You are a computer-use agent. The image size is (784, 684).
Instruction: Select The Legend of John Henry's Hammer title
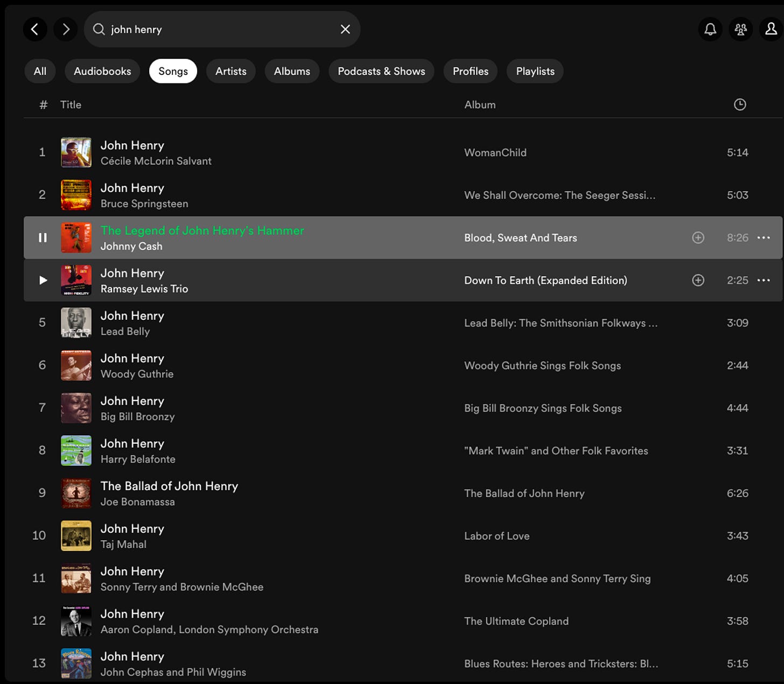[202, 231]
